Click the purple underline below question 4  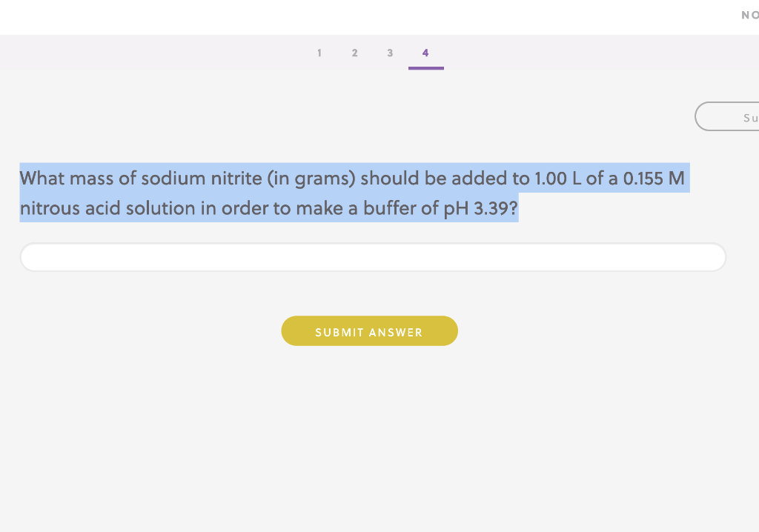[425, 67]
